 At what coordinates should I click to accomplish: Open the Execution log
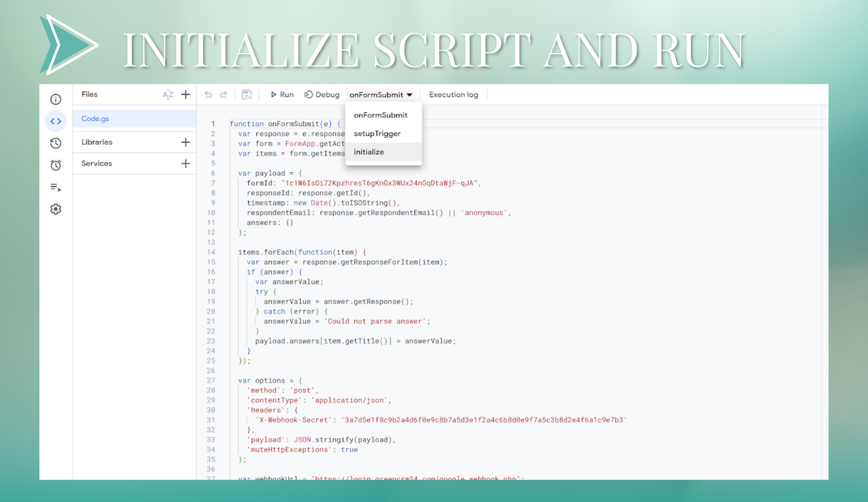(453, 94)
